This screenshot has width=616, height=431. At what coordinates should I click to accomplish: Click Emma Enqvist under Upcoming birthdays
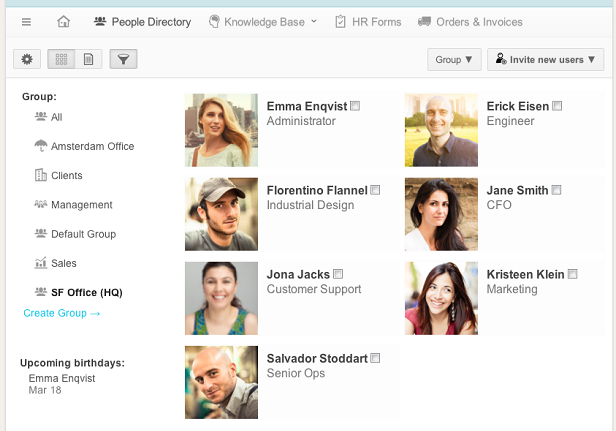62,378
